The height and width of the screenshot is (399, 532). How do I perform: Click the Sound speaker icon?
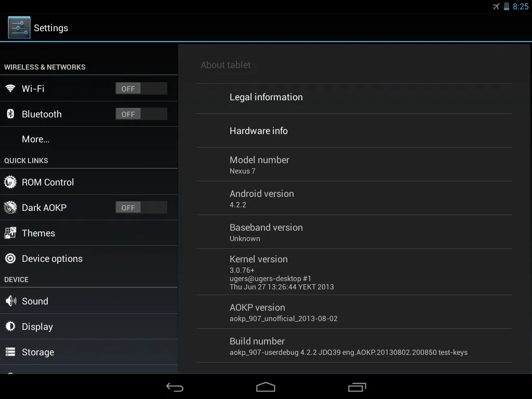point(11,301)
